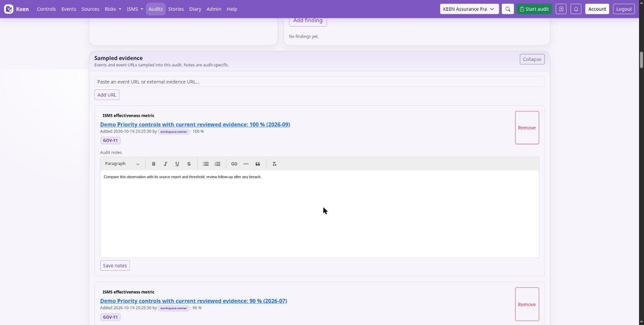Save notes for the 2026-09 evidence
The width and height of the screenshot is (644, 325).
(x=115, y=266)
